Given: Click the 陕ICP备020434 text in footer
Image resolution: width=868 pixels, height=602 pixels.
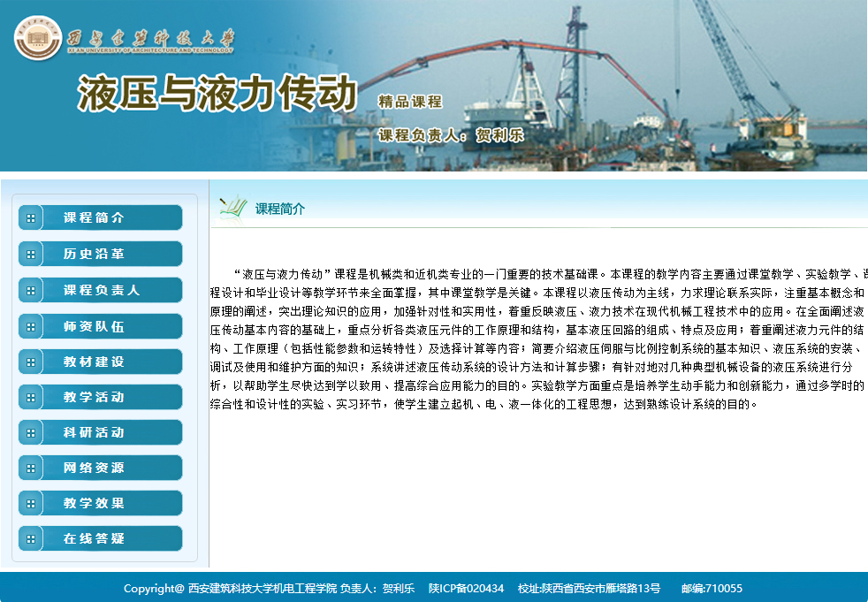Looking at the screenshot, I should click(466, 589).
